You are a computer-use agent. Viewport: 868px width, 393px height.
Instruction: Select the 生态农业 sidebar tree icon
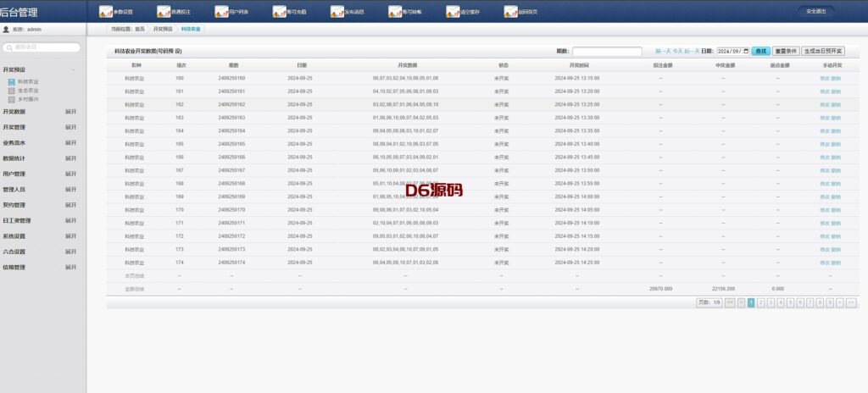tap(12, 91)
